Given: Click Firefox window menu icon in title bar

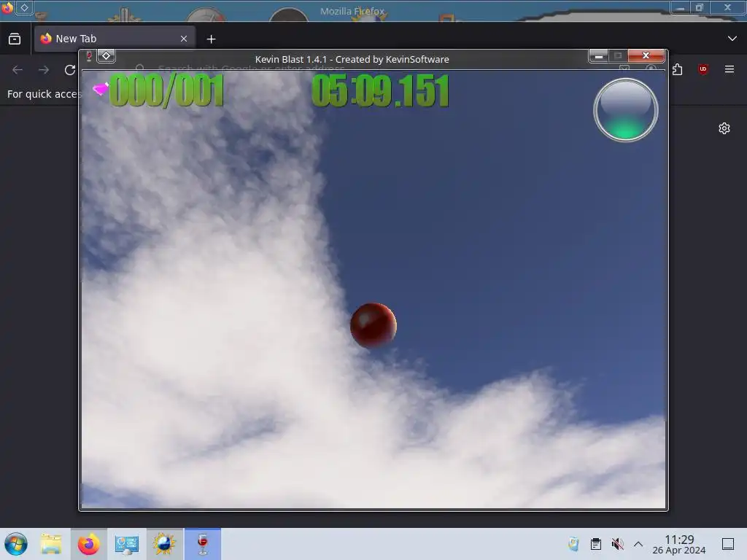Looking at the screenshot, I should [7, 7].
